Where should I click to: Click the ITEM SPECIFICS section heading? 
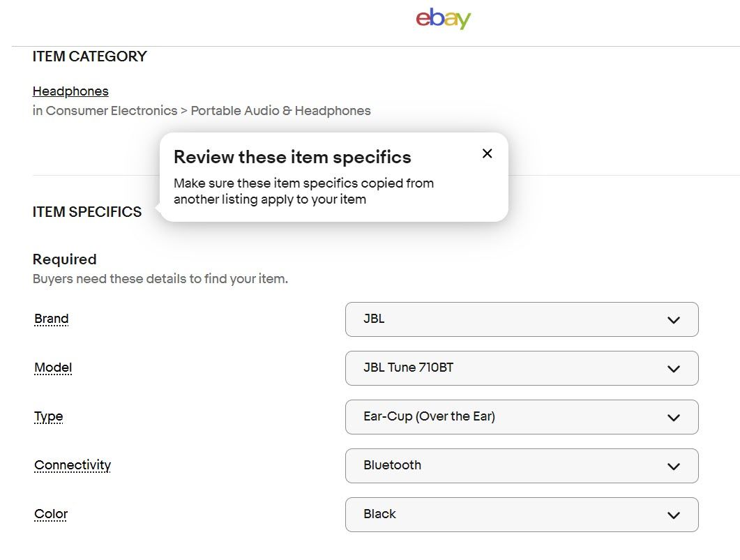pyautogui.click(x=87, y=212)
